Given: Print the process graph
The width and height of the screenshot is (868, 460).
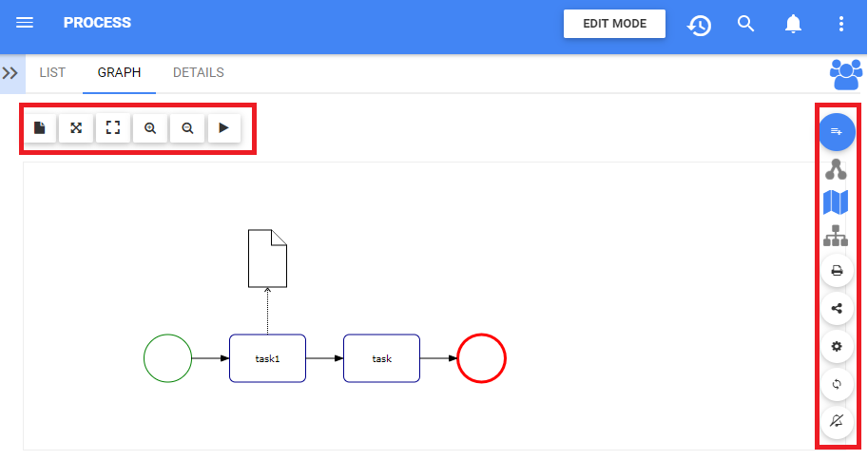Looking at the screenshot, I should click(x=837, y=271).
